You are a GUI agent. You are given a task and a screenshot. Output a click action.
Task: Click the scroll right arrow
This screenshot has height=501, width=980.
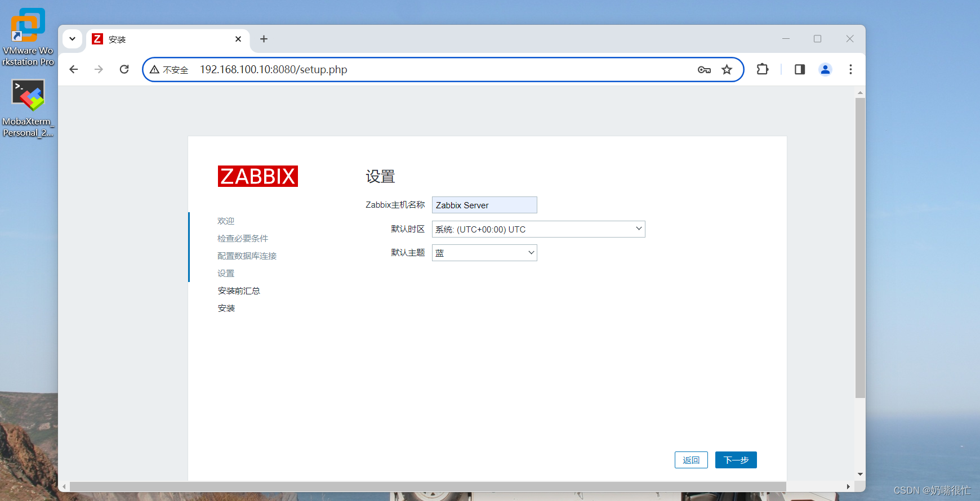[x=848, y=486]
